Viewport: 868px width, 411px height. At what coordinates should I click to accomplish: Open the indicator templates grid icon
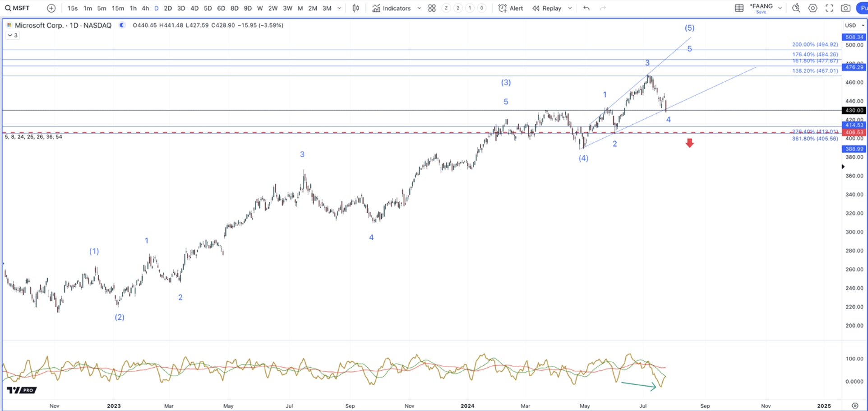432,8
